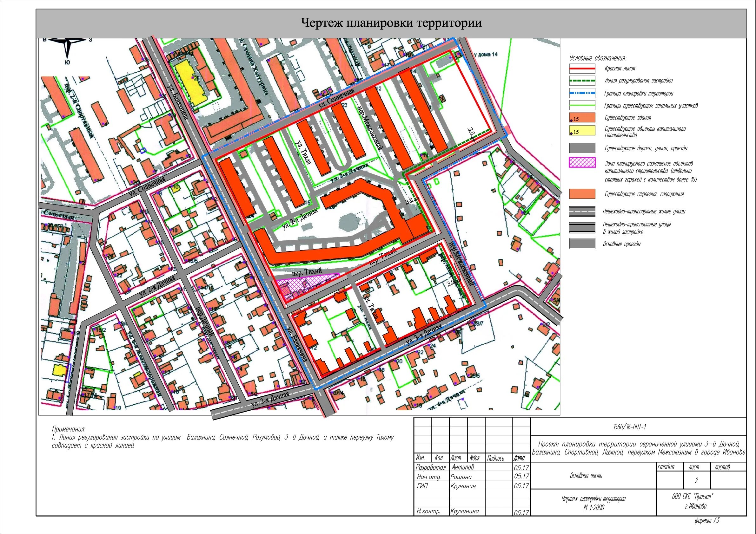Click the drawing title 'Чертеж планировки территории' header
756x534 pixels.
click(x=392, y=23)
